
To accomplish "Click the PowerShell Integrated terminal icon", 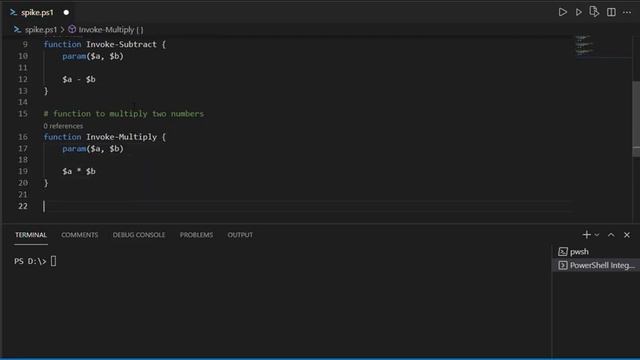I will [x=563, y=265].
